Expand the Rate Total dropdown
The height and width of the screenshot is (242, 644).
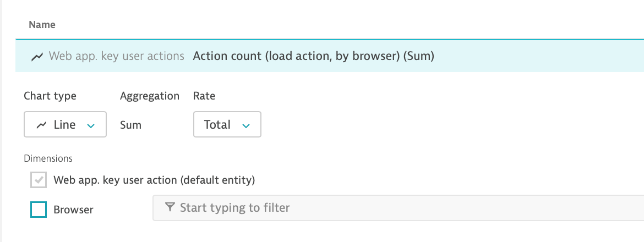(227, 125)
